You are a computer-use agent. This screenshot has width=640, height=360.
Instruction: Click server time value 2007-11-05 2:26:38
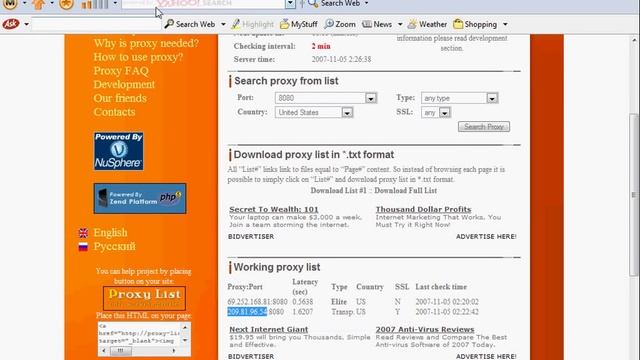(x=341, y=60)
